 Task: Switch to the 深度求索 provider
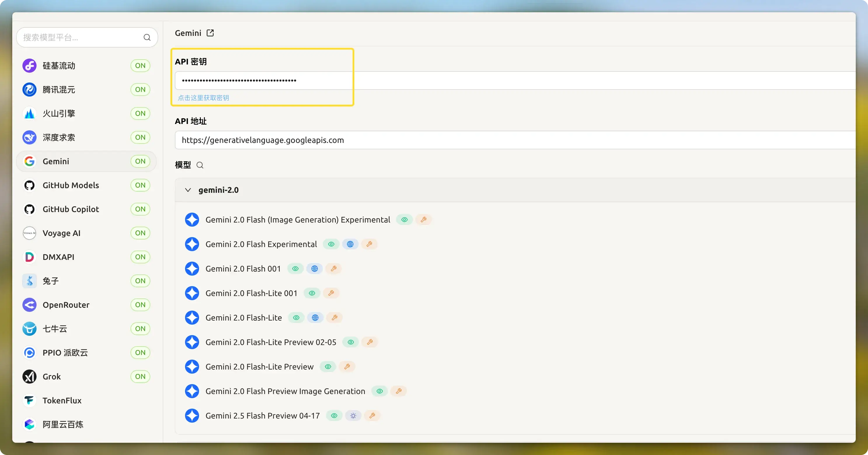[x=59, y=137]
